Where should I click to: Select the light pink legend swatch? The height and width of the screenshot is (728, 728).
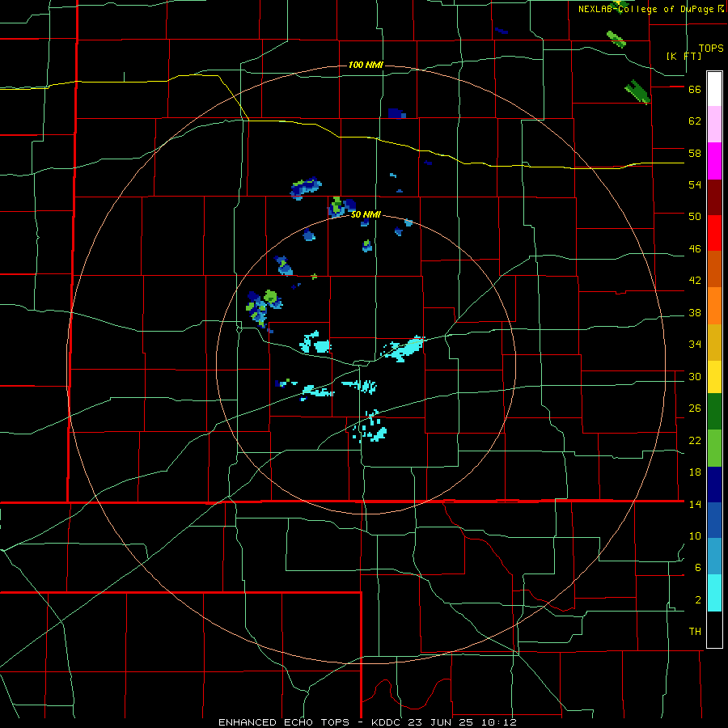[714, 124]
